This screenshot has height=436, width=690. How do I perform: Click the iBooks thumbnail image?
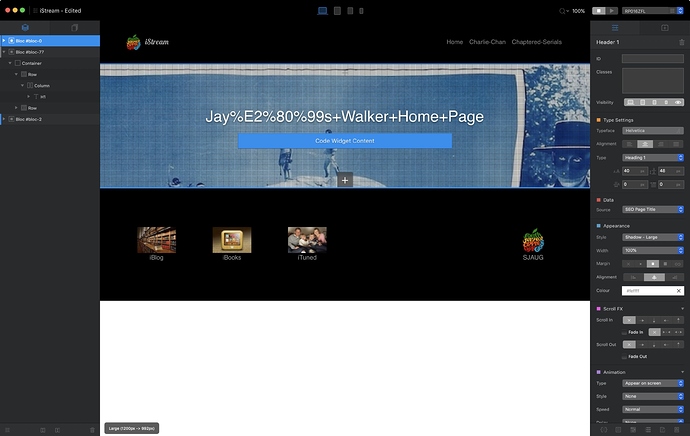[x=231, y=240]
